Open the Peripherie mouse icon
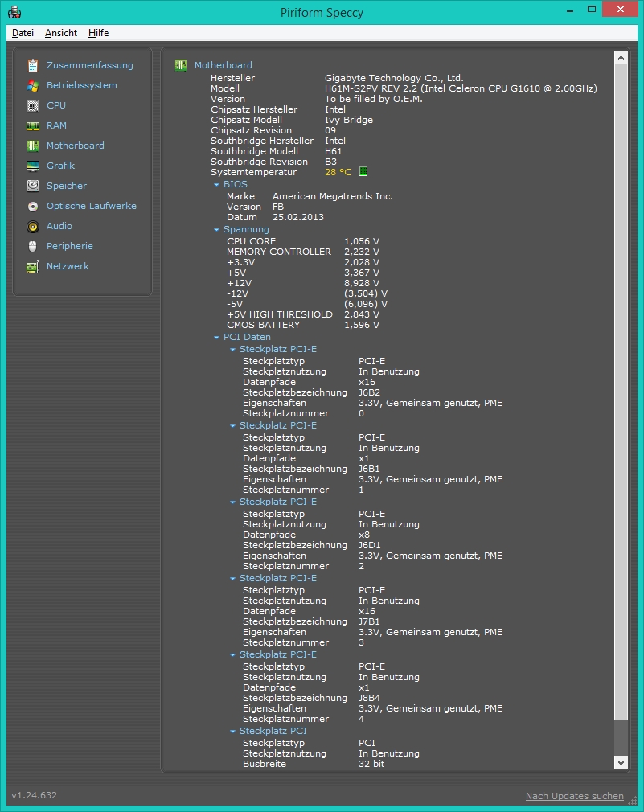Screen dimensions: 644x812 pyautogui.click(x=33, y=247)
